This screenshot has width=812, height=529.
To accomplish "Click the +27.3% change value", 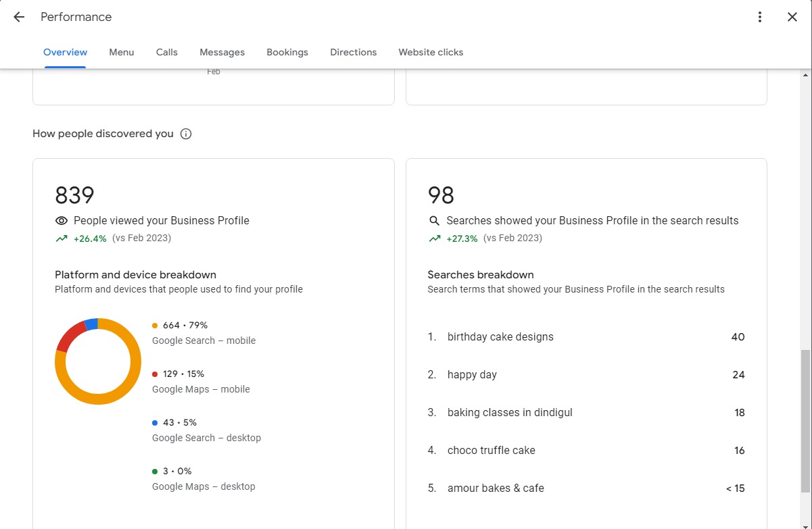I will (x=462, y=238).
